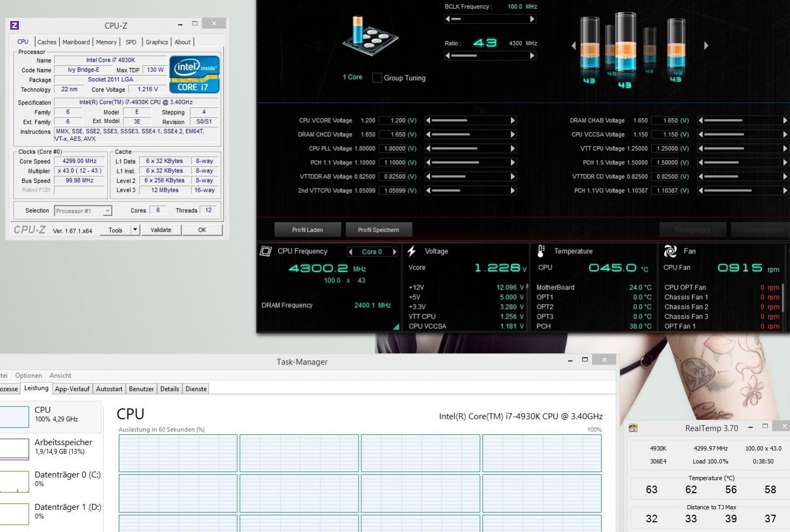Expand the CPU Frequency panel corner arrow

pyautogui.click(x=396, y=327)
